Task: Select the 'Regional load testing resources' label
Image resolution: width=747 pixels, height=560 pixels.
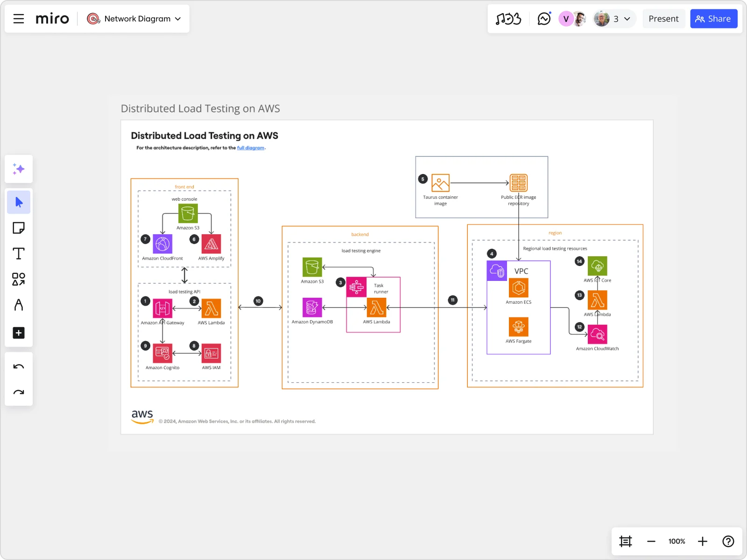Action: click(555, 249)
